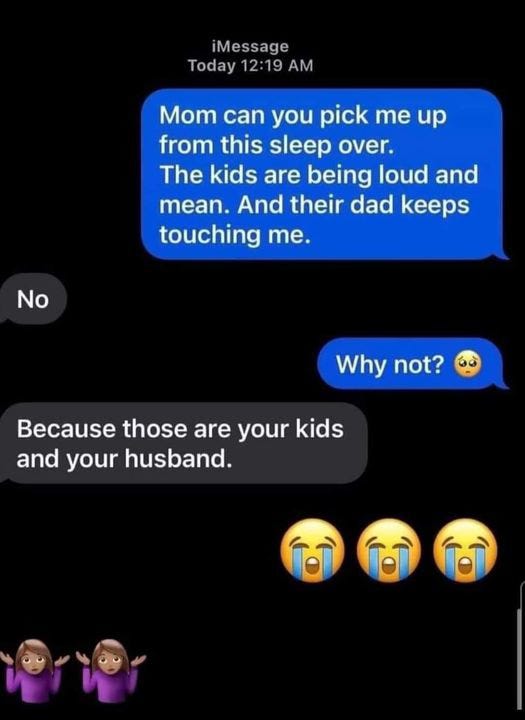Select the 'Why not?' message bubble

tap(412, 364)
